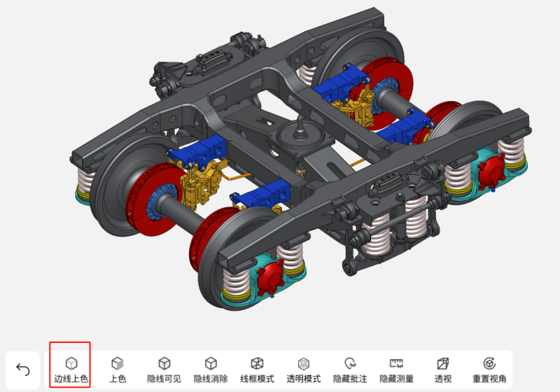Choose 隐线可见 hidden lines visible mode

pyautogui.click(x=164, y=370)
